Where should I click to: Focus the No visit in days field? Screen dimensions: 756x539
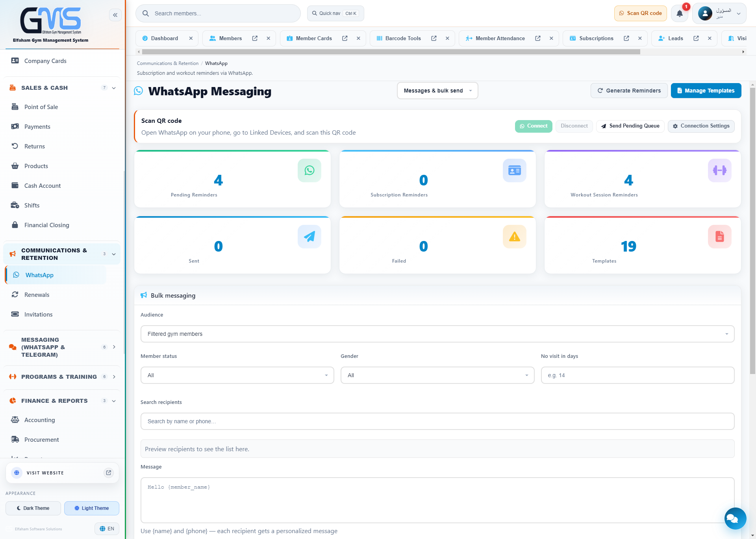(x=638, y=375)
